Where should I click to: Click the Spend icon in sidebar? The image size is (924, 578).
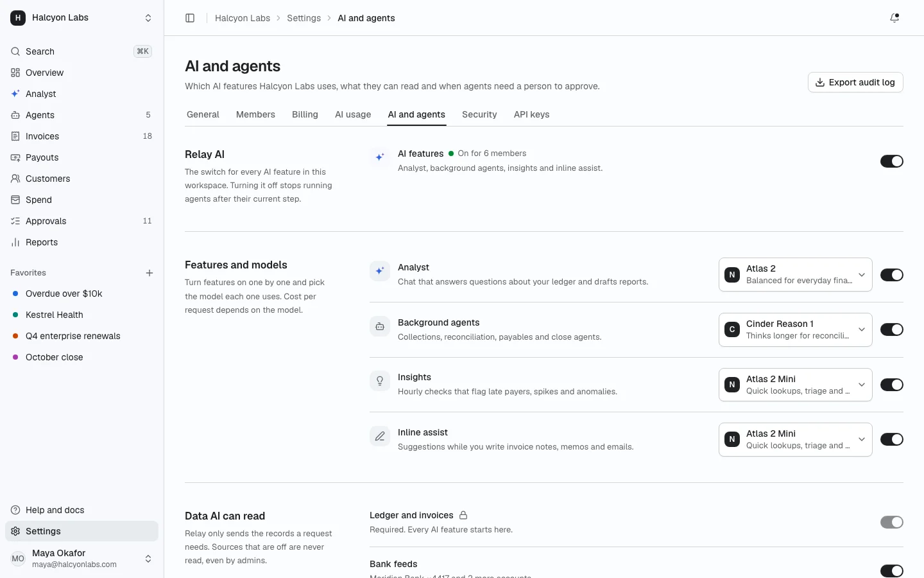point(15,200)
